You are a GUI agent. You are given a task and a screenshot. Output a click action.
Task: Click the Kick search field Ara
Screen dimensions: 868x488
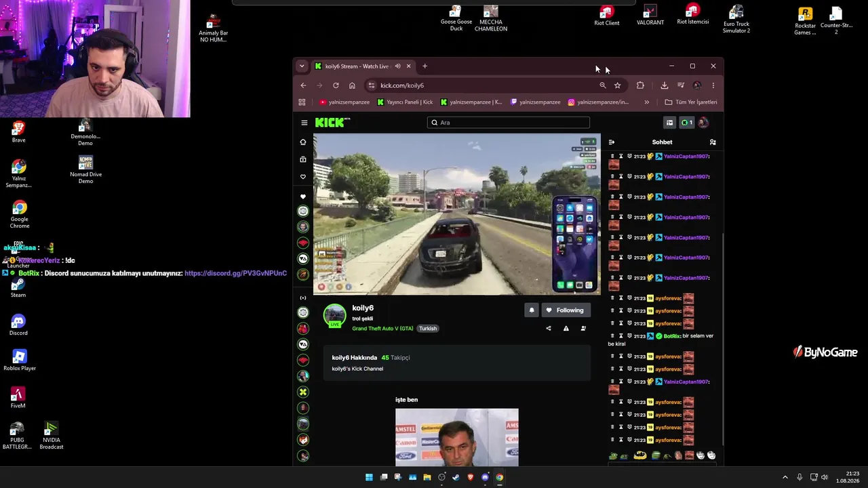click(x=509, y=123)
